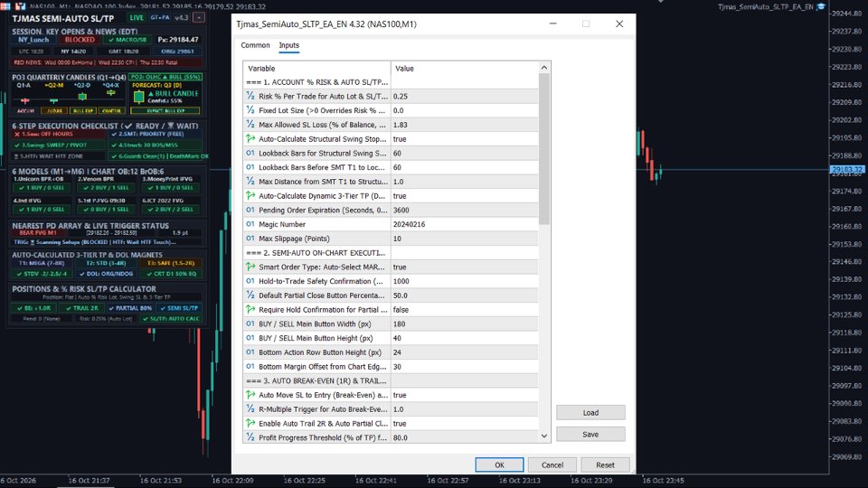Click the BEAR FVG M1 label
The width and height of the screenshot is (868, 488).
(38, 233)
